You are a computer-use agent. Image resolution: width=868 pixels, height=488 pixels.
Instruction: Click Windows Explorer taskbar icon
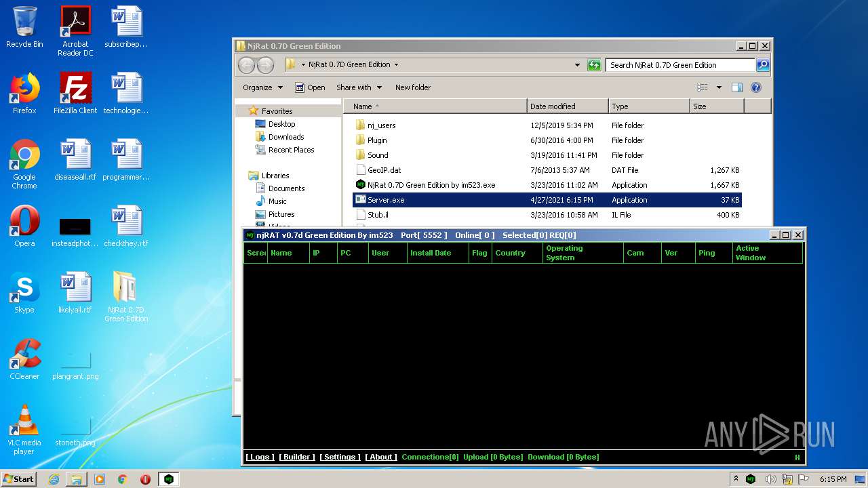pyautogui.click(x=77, y=479)
